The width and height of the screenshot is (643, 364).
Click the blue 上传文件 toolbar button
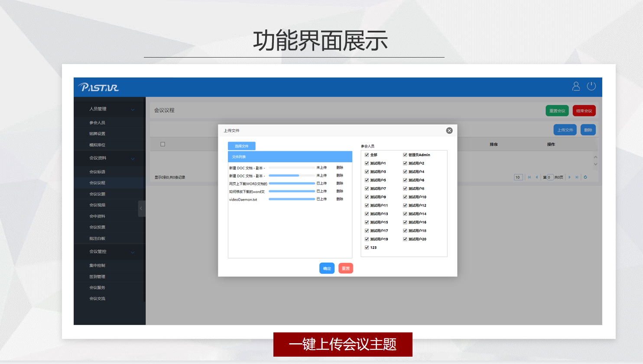pyautogui.click(x=565, y=130)
